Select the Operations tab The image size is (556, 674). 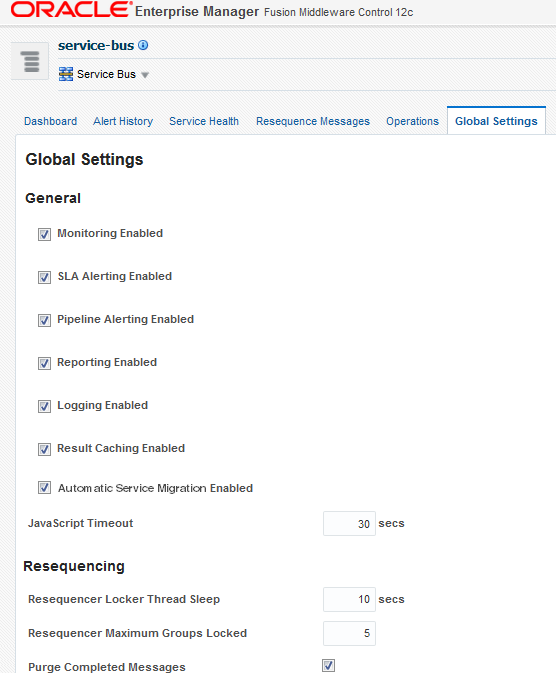412,122
